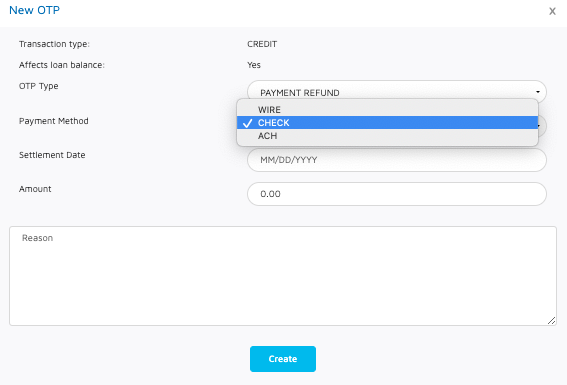The height and width of the screenshot is (385, 567).
Task: Click the 'New OTP' dialog title
Action: (34, 10)
